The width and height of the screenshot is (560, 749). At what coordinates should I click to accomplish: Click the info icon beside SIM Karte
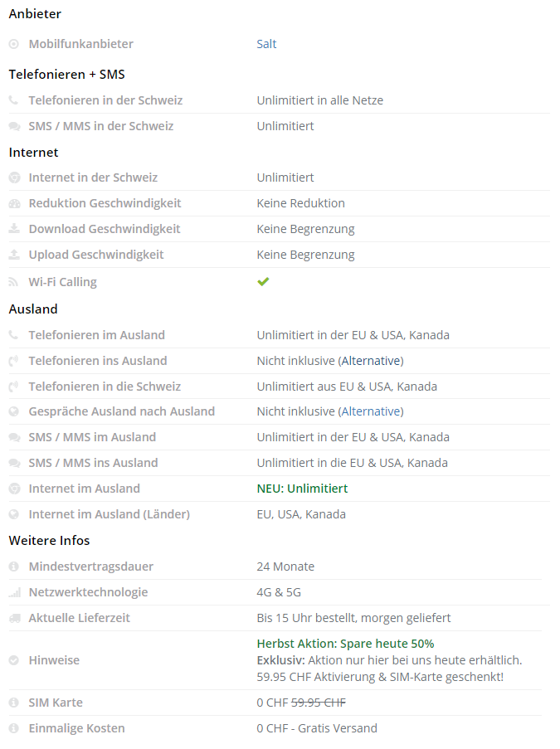[x=14, y=703]
